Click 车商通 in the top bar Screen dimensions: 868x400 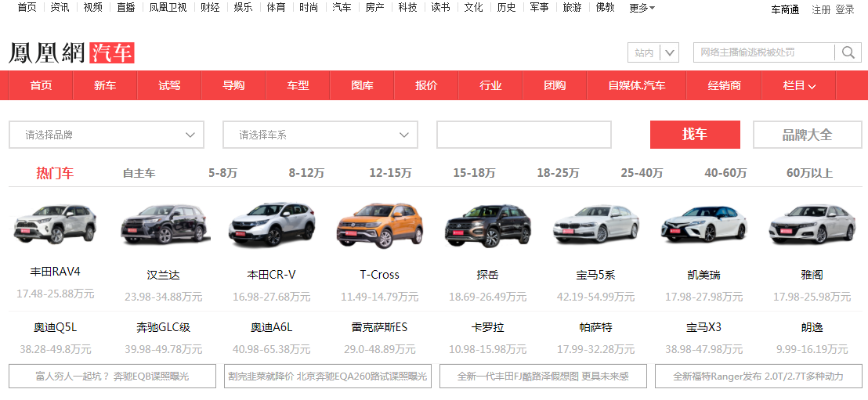[x=785, y=9]
